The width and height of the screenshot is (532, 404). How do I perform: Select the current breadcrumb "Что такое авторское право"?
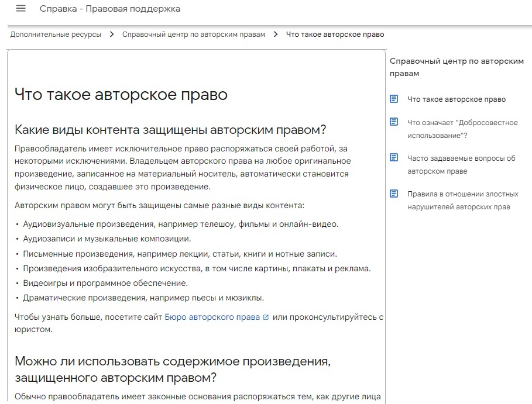(335, 34)
